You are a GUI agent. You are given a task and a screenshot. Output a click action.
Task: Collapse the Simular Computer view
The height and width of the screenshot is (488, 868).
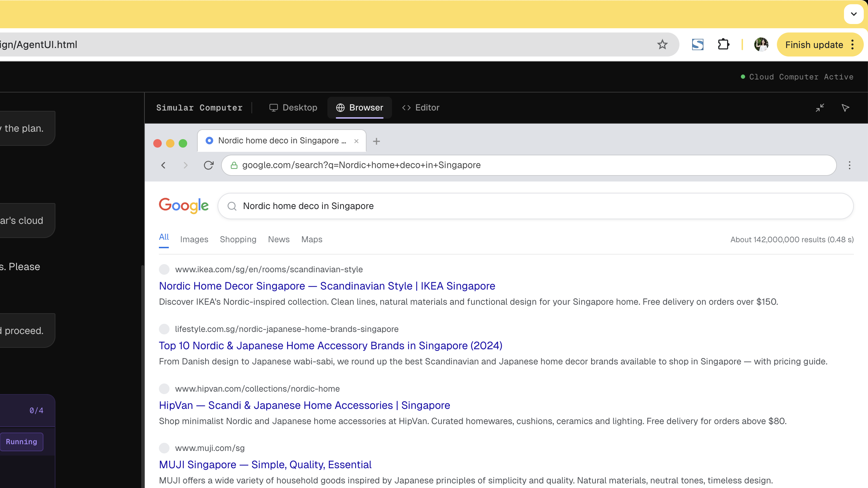pyautogui.click(x=820, y=108)
